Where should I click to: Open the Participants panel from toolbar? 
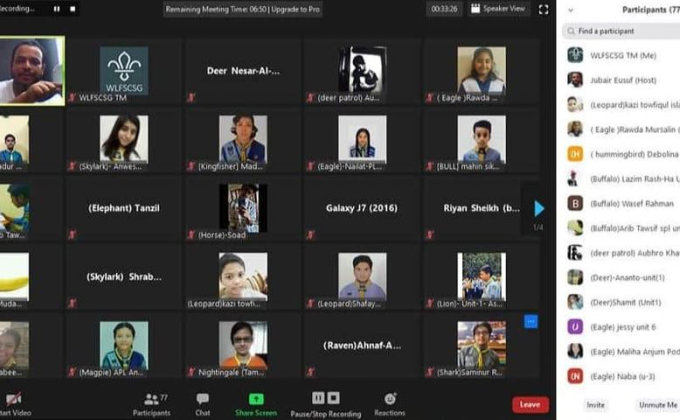coord(151,402)
